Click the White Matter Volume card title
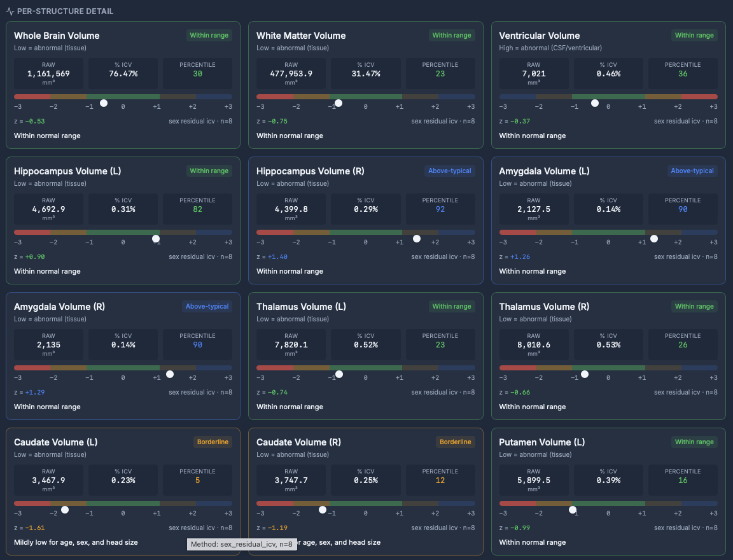 301,36
